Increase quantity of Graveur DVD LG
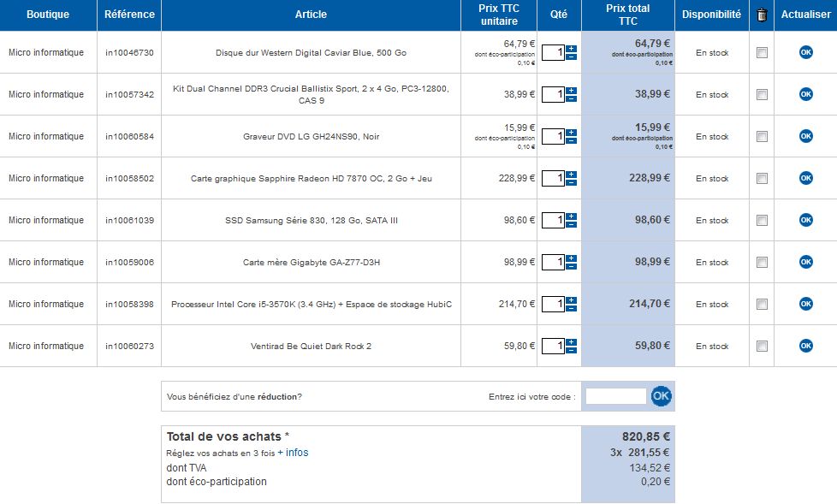 (x=571, y=133)
